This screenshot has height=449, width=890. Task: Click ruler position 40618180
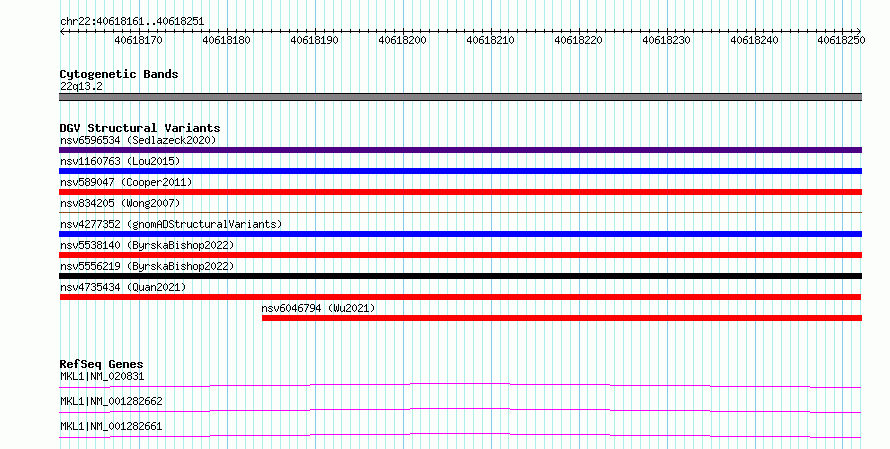[x=226, y=40]
